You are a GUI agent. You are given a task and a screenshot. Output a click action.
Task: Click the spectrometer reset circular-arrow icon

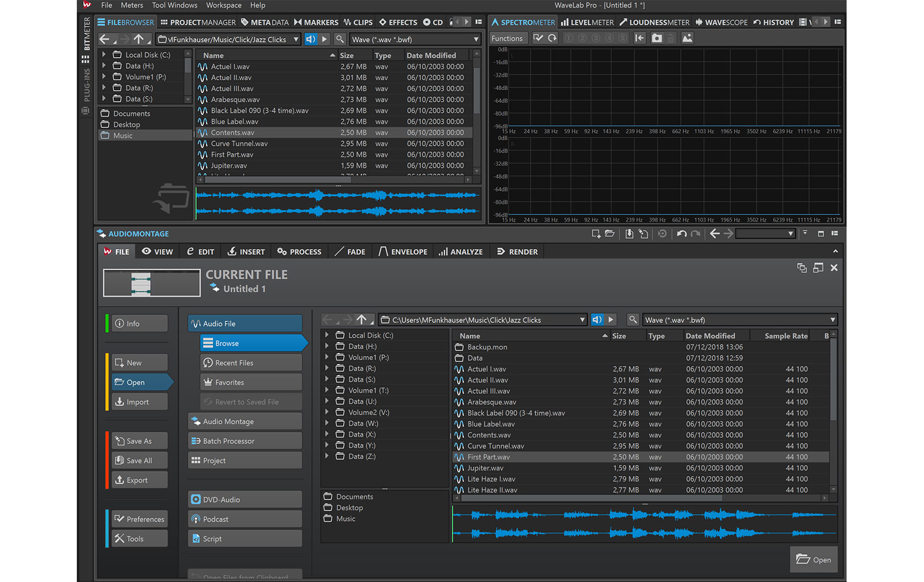pyautogui.click(x=553, y=38)
